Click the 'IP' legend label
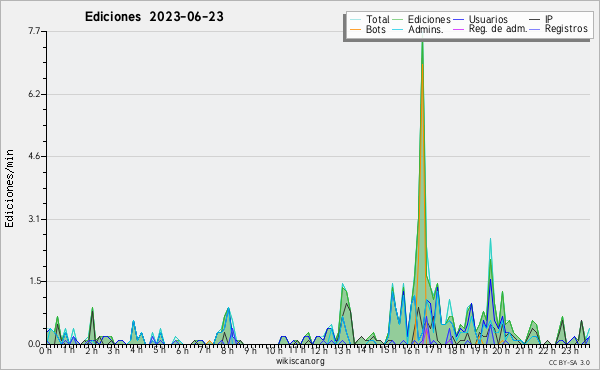Image resolution: width=600 pixels, height=370 pixels. click(549, 19)
